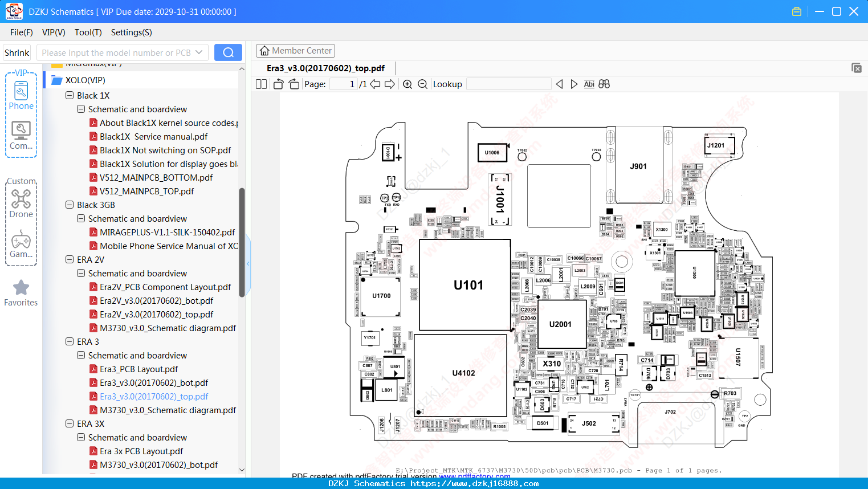Click the DZKJ Schematics app logo

pos(14,11)
